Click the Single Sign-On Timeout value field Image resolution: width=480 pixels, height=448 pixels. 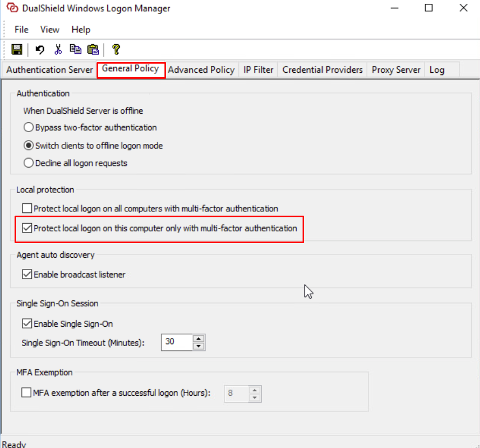[177, 342]
